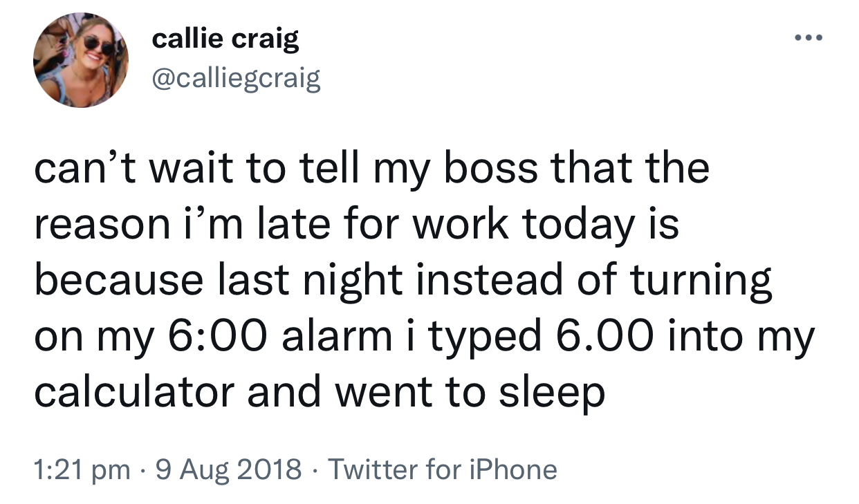This screenshot has height=504, width=859.
Task: Visit the @calliegcraig handle link
Action: (236, 80)
